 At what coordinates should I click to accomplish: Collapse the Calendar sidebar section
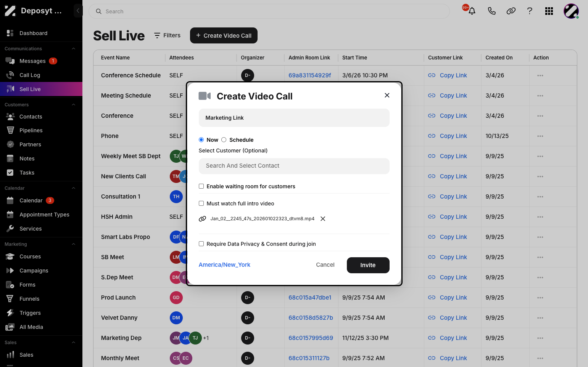point(74,188)
